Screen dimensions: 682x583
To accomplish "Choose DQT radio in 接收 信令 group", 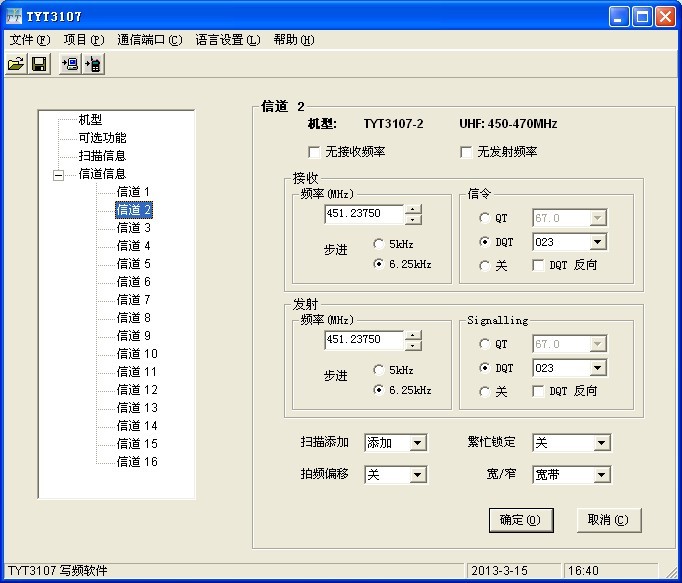I will click(485, 241).
